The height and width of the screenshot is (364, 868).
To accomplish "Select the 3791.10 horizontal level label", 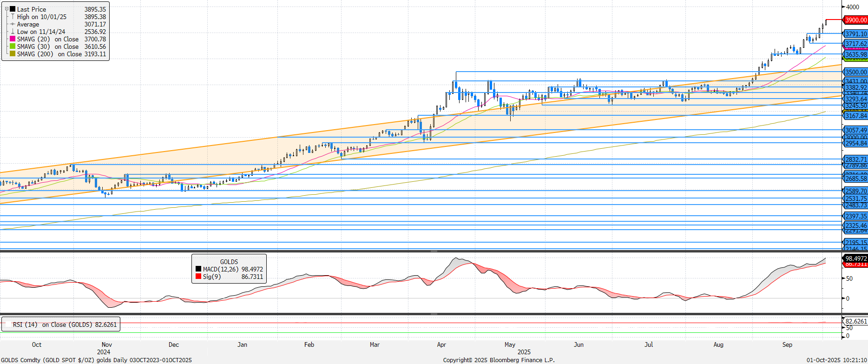I will [x=855, y=34].
